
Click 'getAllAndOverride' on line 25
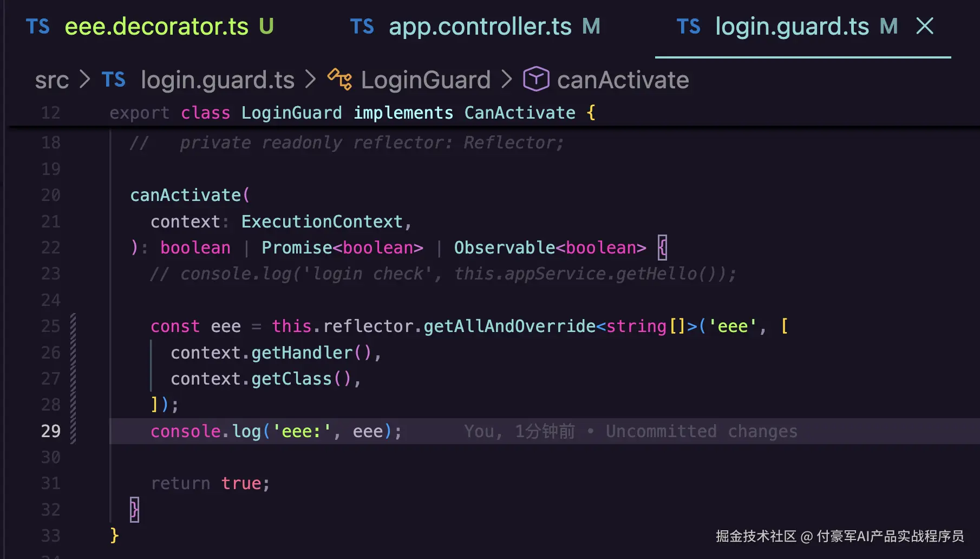coord(509,326)
